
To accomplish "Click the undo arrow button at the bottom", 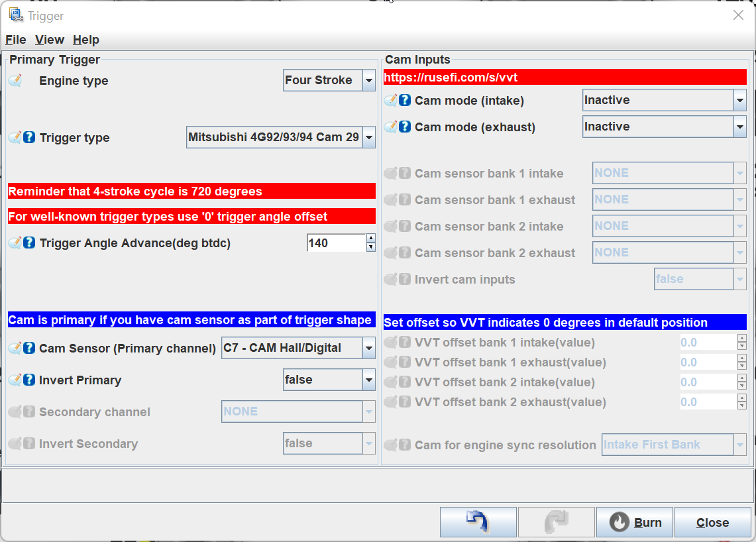I will pyautogui.click(x=479, y=521).
